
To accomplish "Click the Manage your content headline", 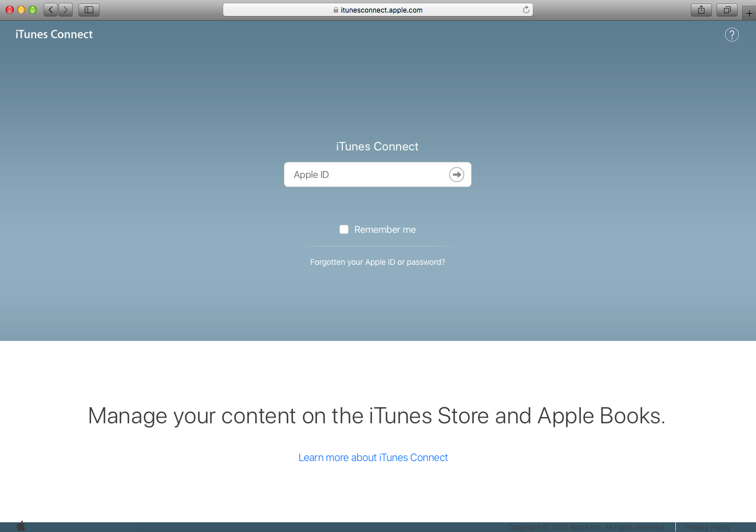I will 377,416.
